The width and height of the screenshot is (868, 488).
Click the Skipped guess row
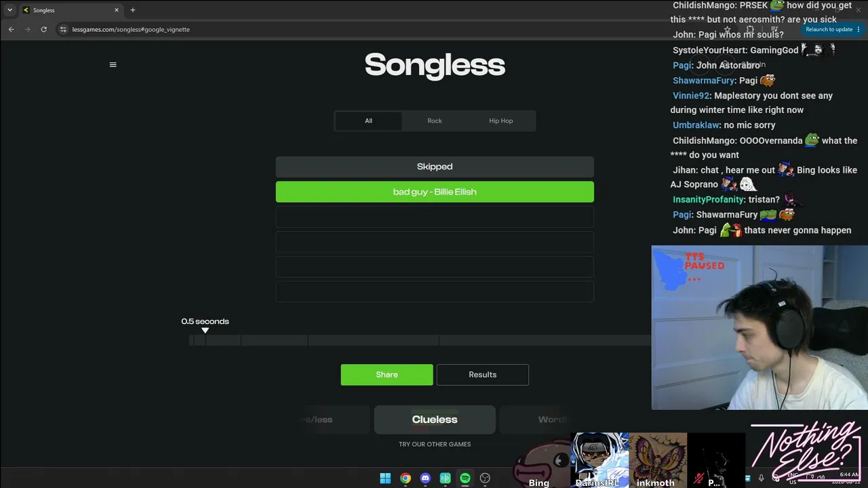coord(435,167)
